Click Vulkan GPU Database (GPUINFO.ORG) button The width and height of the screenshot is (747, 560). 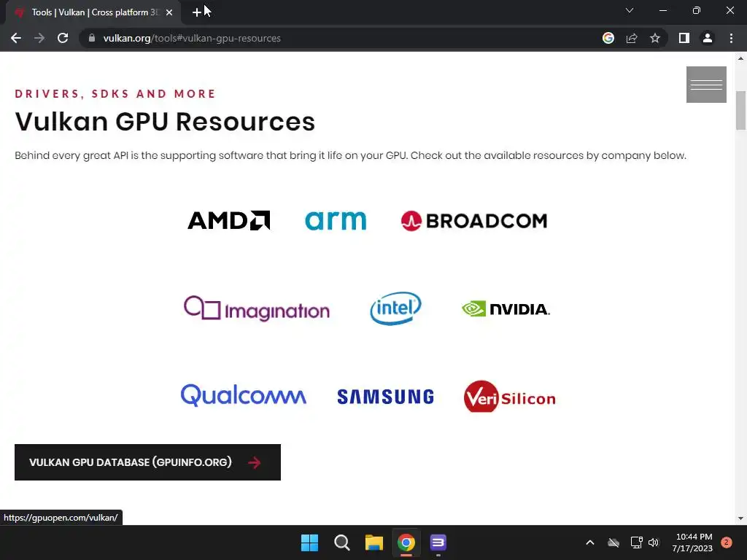(x=147, y=462)
